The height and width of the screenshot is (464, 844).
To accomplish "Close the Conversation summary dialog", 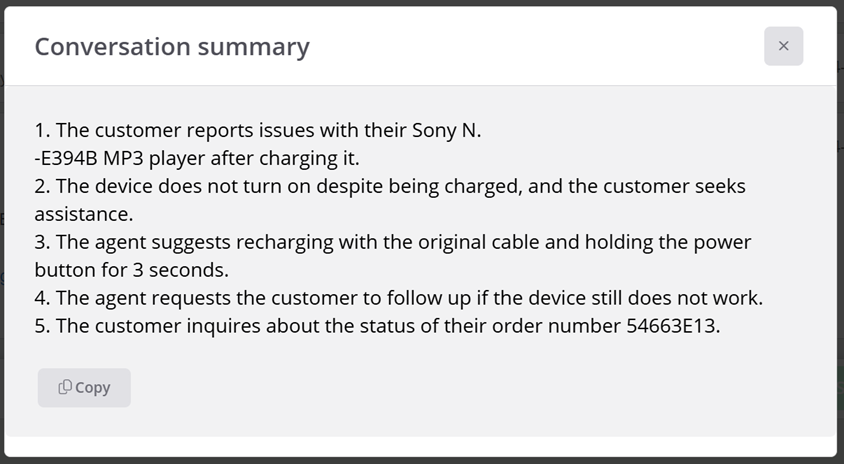I will click(783, 46).
